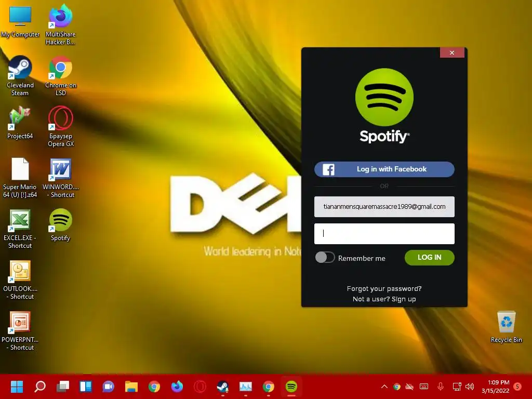The height and width of the screenshot is (399, 532).
Task: Toggle the Remember me switch
Action: click(x=325, y=258)
